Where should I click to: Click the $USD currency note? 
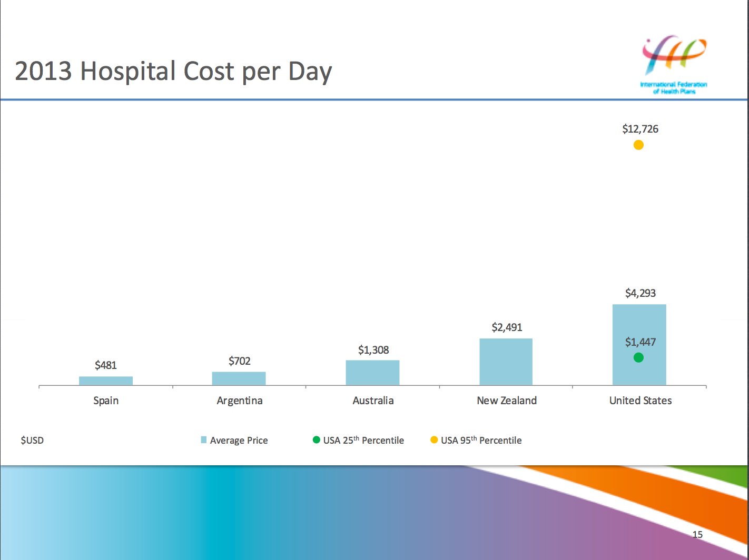[x=32, y=440]
